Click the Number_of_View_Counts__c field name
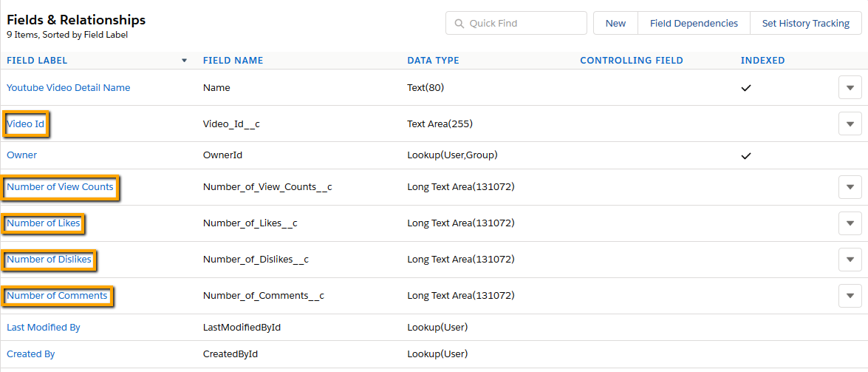Screen dimensions: 868x372 point(267,187)
